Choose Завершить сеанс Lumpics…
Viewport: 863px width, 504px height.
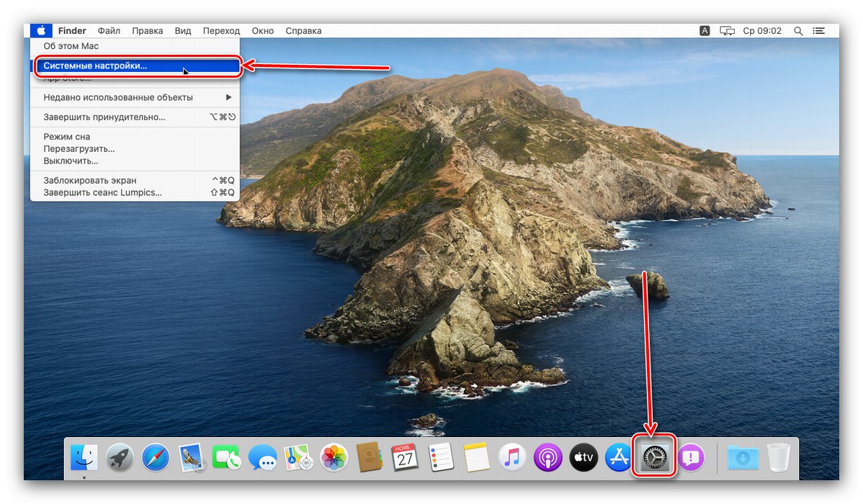pyautogui.click(x=135, y=192)
